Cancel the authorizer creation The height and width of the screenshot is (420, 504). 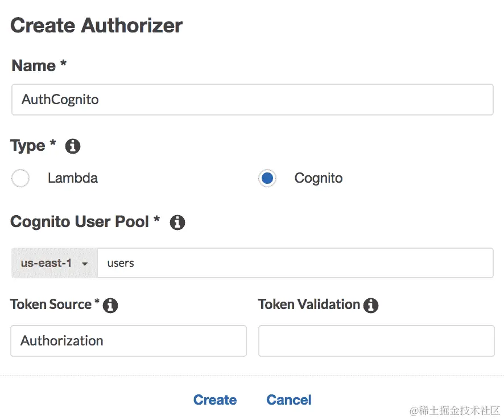288,400
